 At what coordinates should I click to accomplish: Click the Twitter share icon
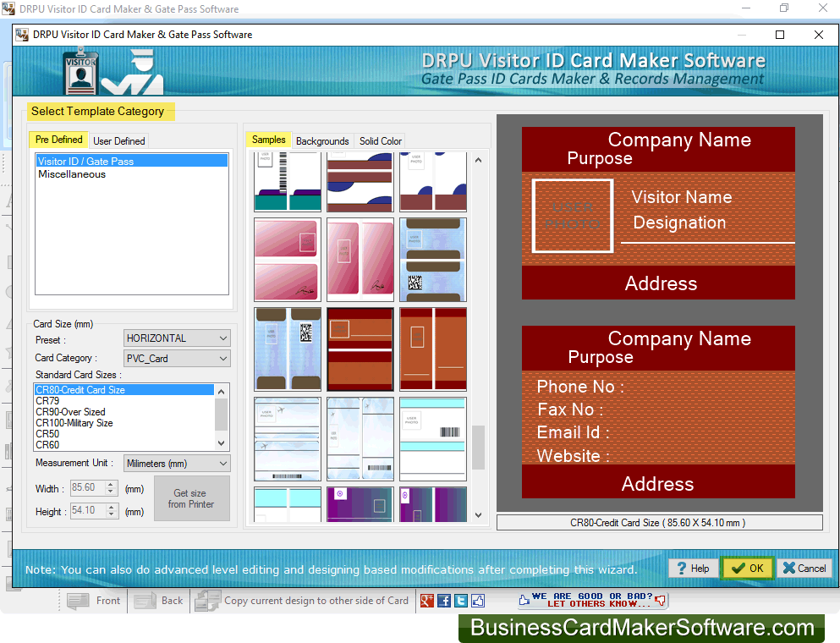click(x=461, y=601)
